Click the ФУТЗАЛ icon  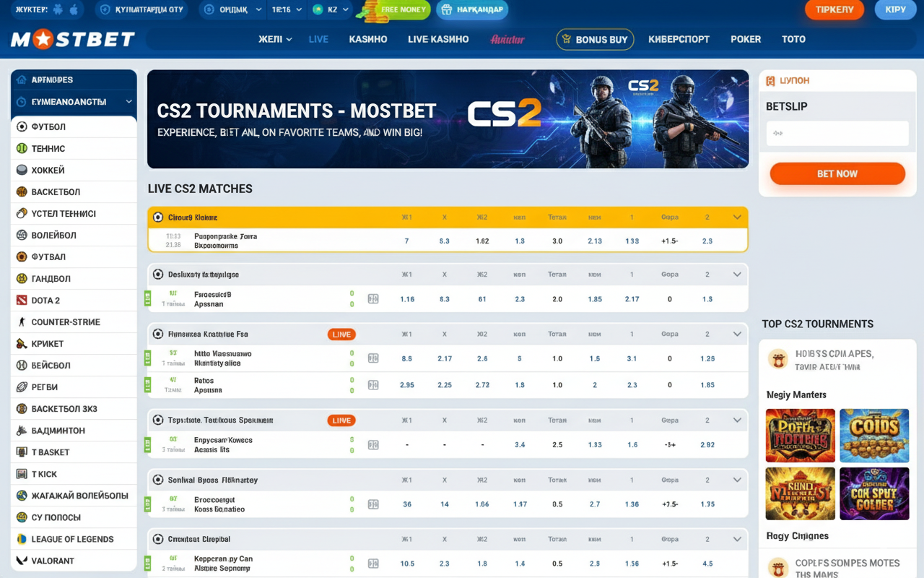(22, 256)
